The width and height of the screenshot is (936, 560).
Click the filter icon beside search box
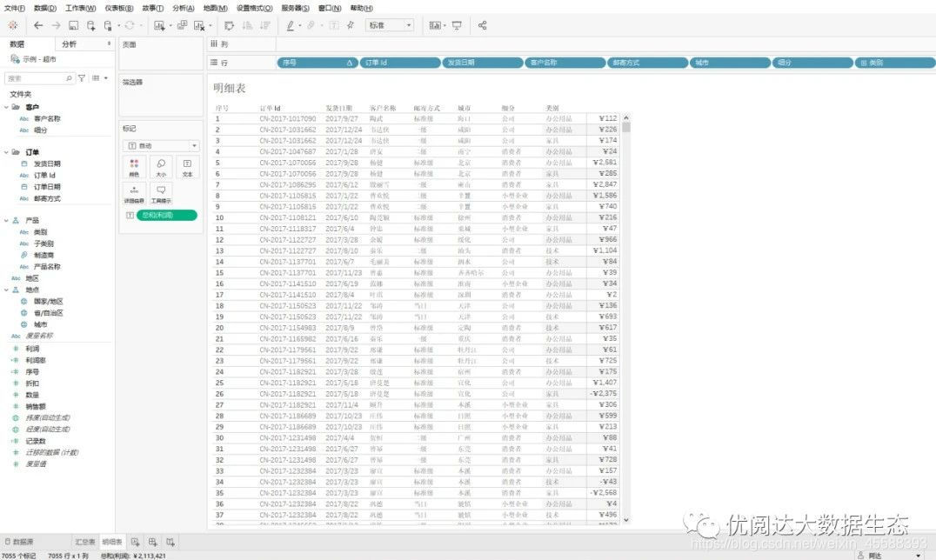[x=82, y=78]
